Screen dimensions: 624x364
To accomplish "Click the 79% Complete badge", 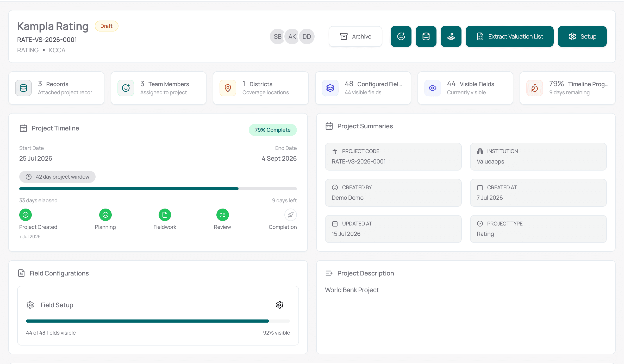I will point(273,130).
